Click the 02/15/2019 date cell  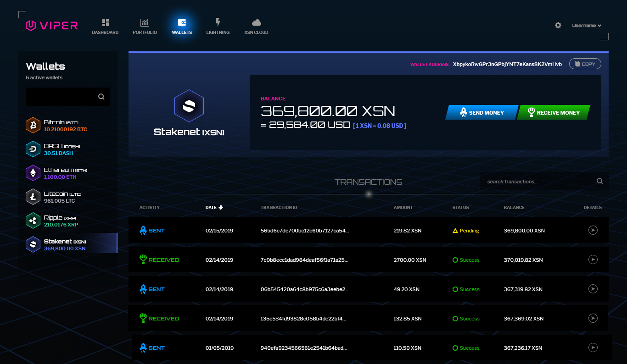click(x=219, y=231)
